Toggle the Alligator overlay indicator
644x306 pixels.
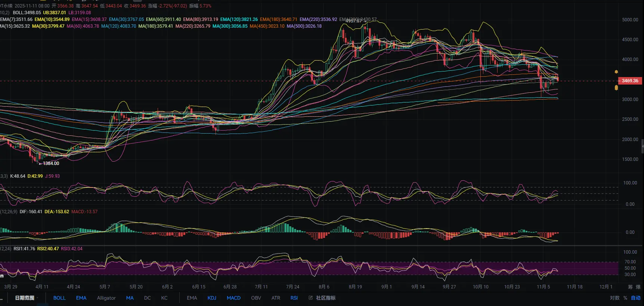click(106, 298)
